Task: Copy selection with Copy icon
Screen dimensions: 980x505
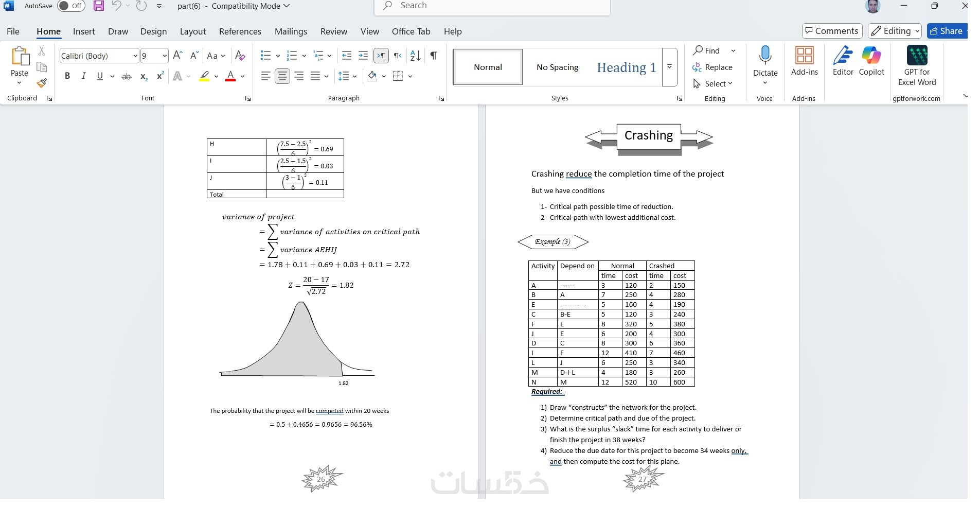Action: pyautogui.click(x=42, y=67)
